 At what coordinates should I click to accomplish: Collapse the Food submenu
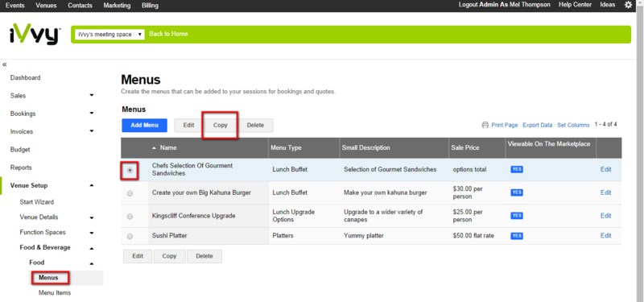point(91,263)
